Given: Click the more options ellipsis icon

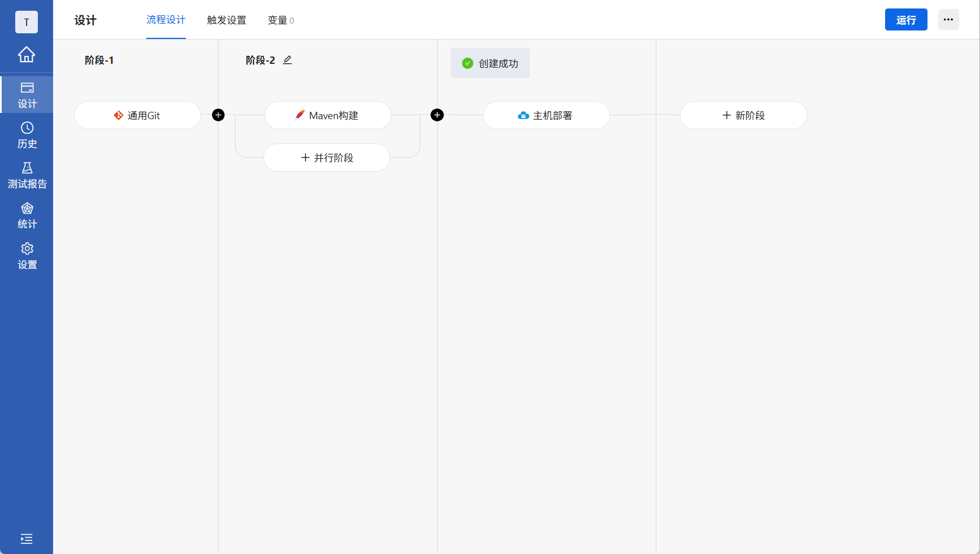Looking at the screenshot, I should click(x=948, y=19).
